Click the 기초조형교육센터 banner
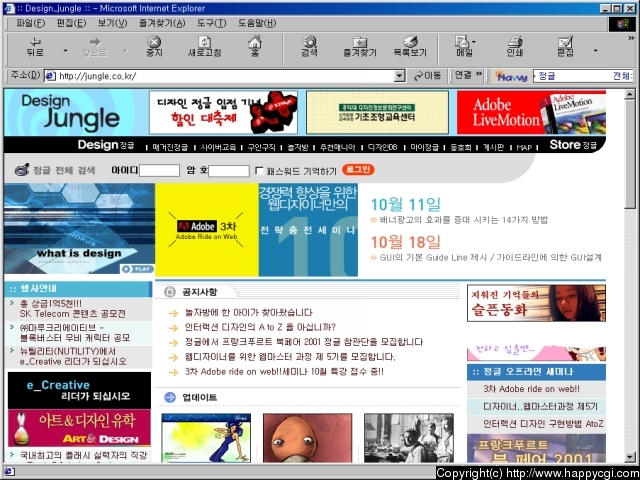Viewport: 640px width, 480px height. click(377, 112)
